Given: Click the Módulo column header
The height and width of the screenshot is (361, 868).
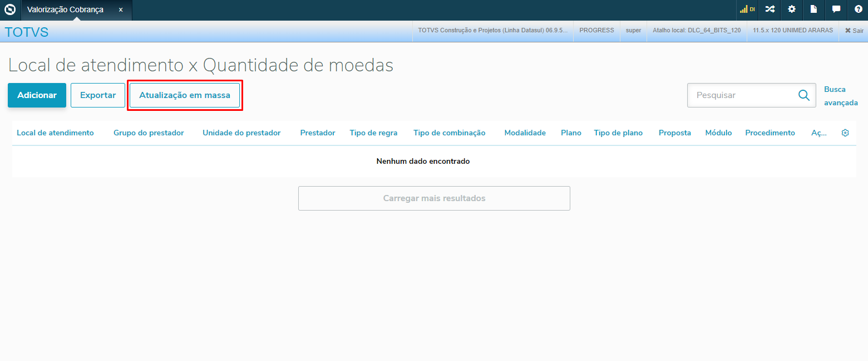Looking at the screenshot, I should [x=718, y=133].
